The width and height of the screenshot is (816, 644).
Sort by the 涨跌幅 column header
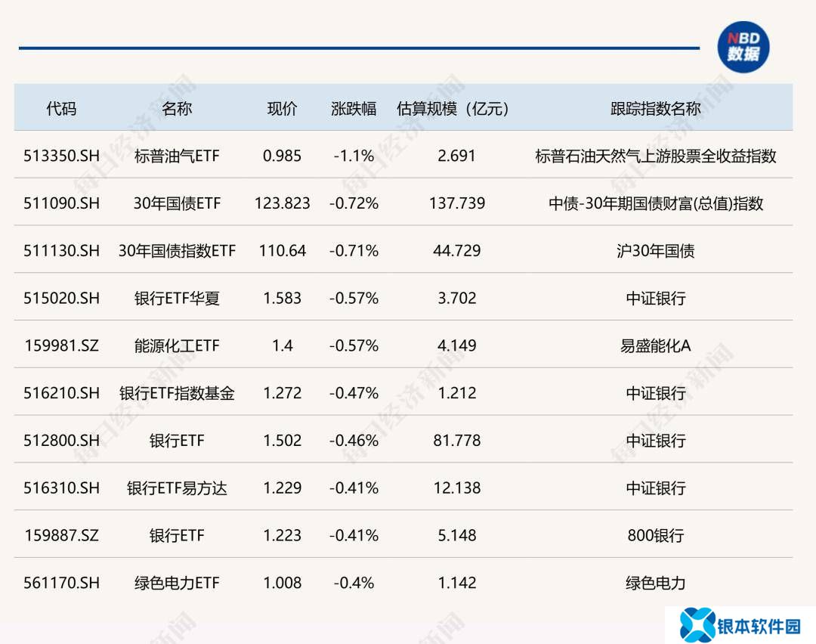coord(354,108)
